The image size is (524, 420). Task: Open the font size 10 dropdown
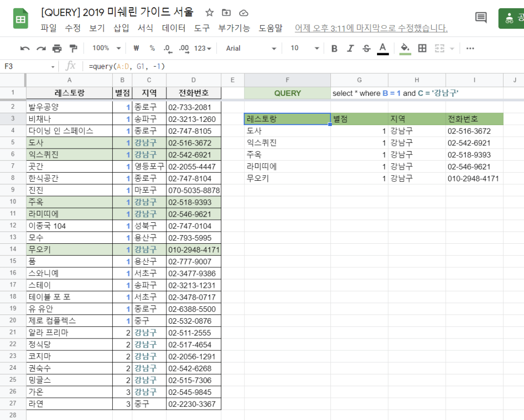click(304, 48)
